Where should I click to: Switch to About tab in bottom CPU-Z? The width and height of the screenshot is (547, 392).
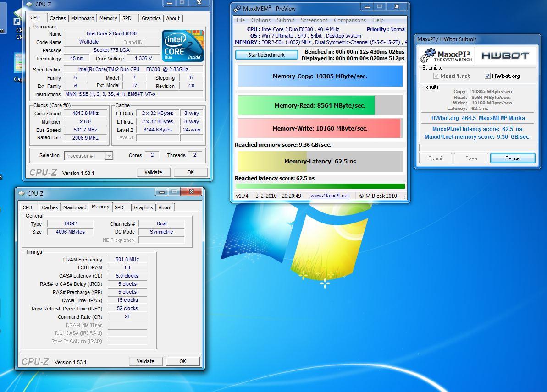tap(165, 207)
